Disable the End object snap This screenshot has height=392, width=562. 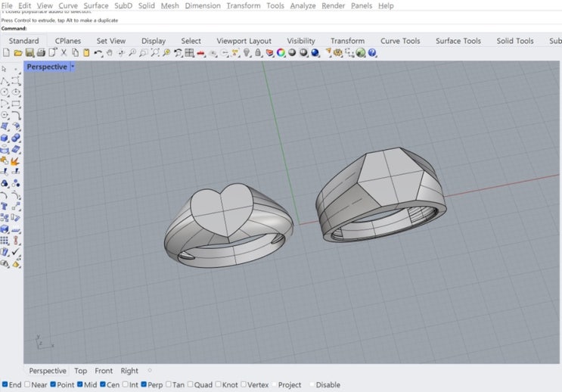5,384
